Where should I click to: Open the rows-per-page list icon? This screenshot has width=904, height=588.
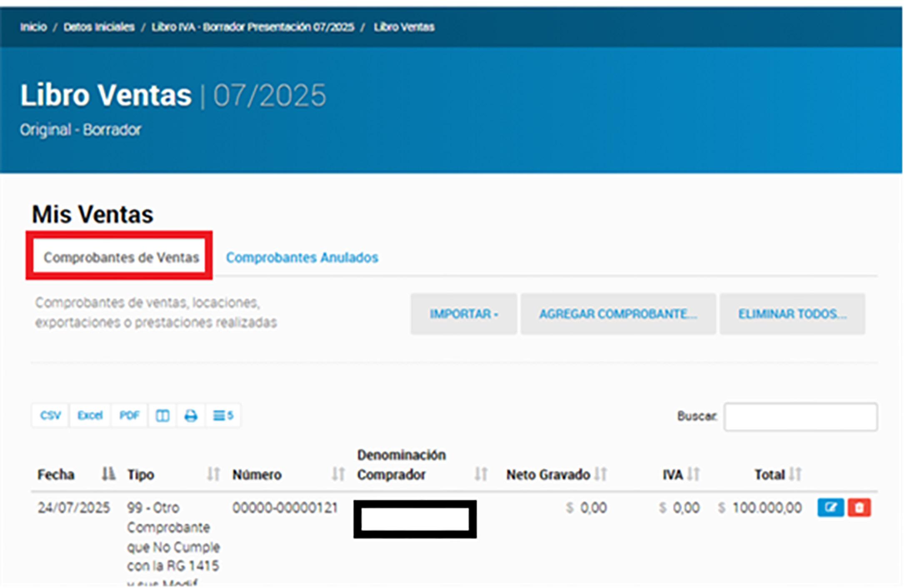223,416
